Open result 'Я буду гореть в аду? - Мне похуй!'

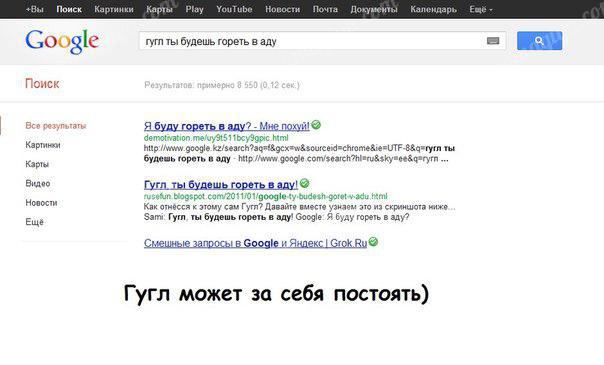(226, 126)
